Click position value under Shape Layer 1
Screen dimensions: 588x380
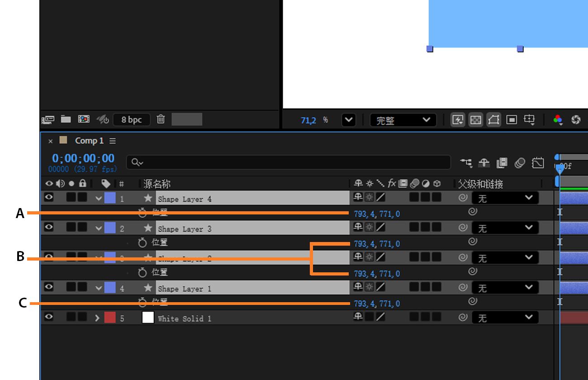pyautogui.click(x=377, y=304)
